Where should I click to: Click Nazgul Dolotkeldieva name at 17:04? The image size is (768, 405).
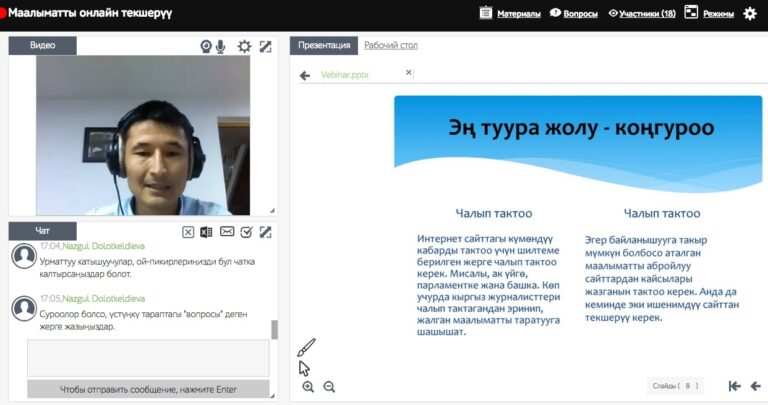(x=103, y=246)
